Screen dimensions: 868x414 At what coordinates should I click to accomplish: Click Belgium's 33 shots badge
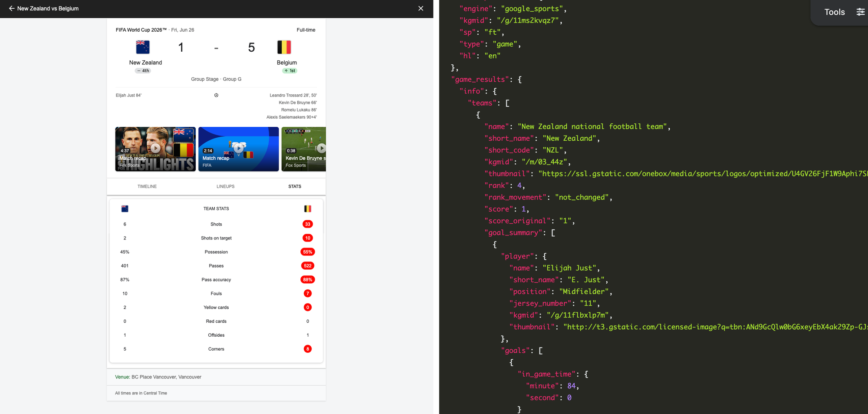(308, 224)
